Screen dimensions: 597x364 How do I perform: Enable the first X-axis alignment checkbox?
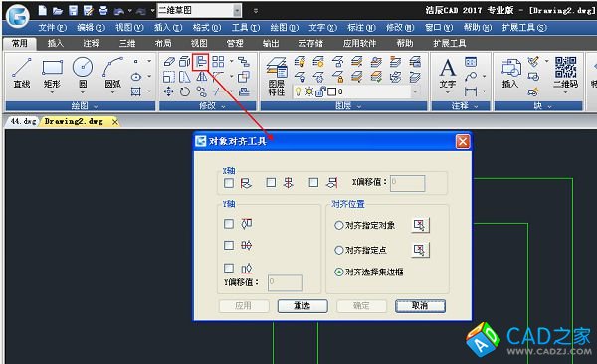click(229, 183)
